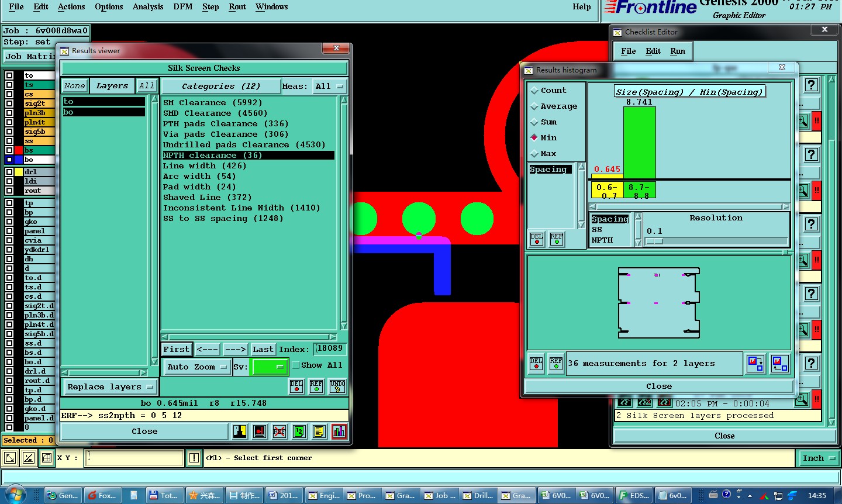Select 'SS to SS spacing (1248)' category
Viewport: 842px width, 504px height.
pos(223,219)
